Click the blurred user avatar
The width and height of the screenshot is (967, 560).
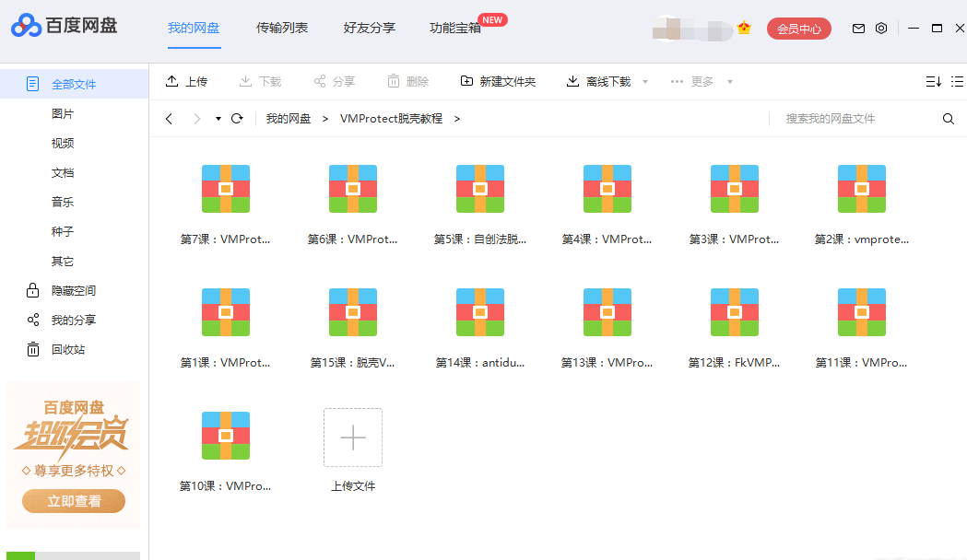pos(692,29)
